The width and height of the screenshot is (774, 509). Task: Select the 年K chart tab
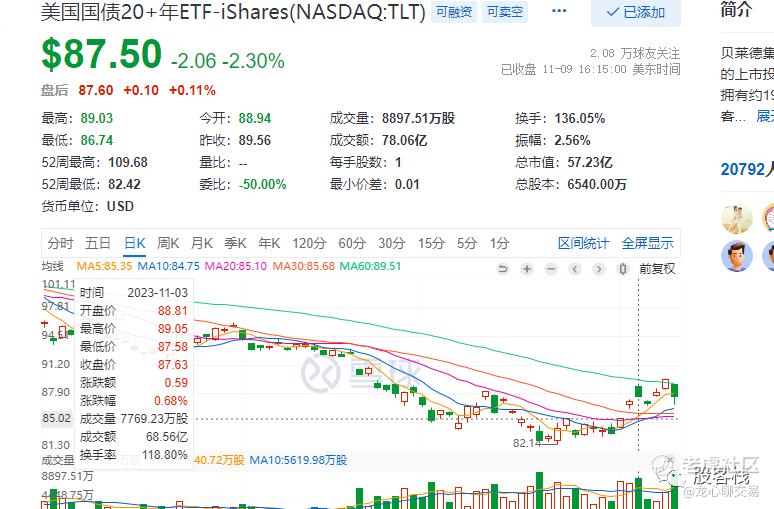[269, 243]
